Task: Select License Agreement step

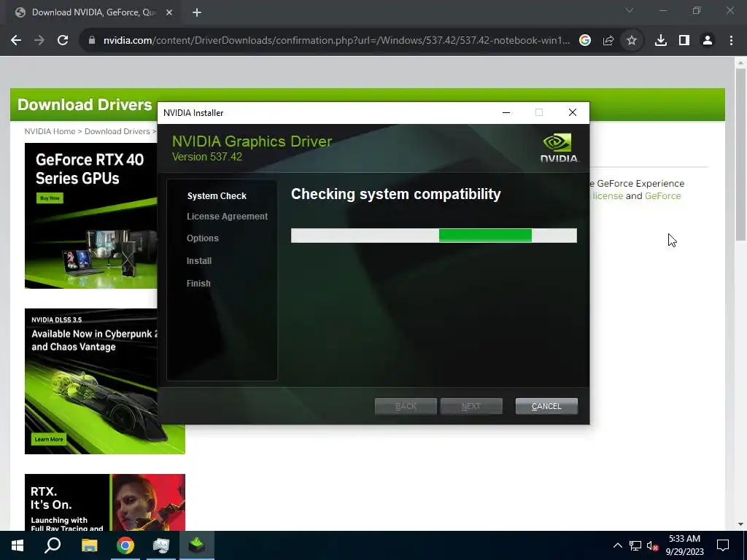Action: point(228,216)
